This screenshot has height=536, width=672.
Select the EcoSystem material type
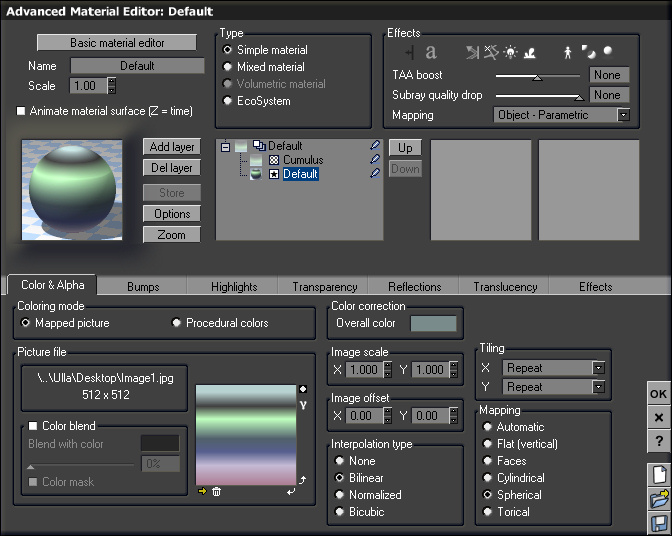(228, 101)
